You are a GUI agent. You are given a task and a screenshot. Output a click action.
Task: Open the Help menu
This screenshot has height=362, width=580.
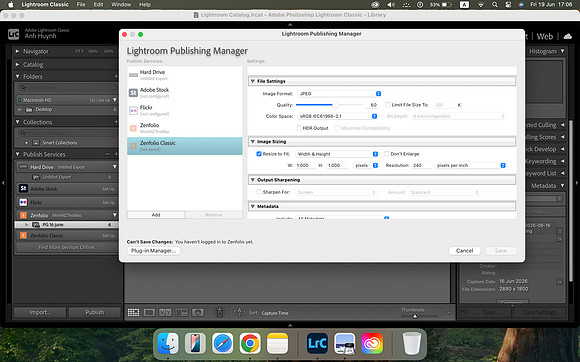pyautogui.click(x=145, y=5)
